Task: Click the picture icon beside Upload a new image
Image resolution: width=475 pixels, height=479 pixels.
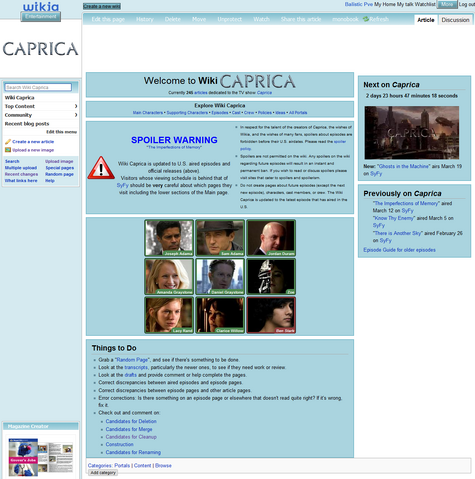Action: pos(8,150)
